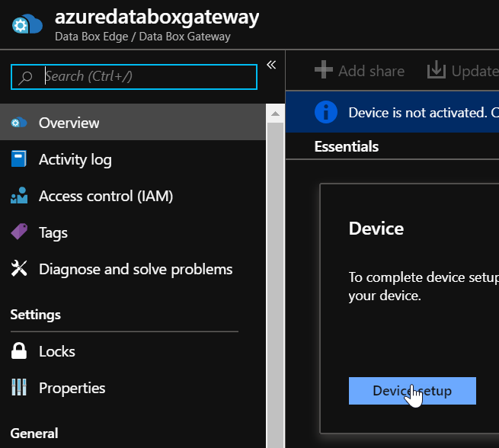The image size is (499, 448).
Task: Click the sidebar scrollbar up arrow
Action: tap(274, 114)
